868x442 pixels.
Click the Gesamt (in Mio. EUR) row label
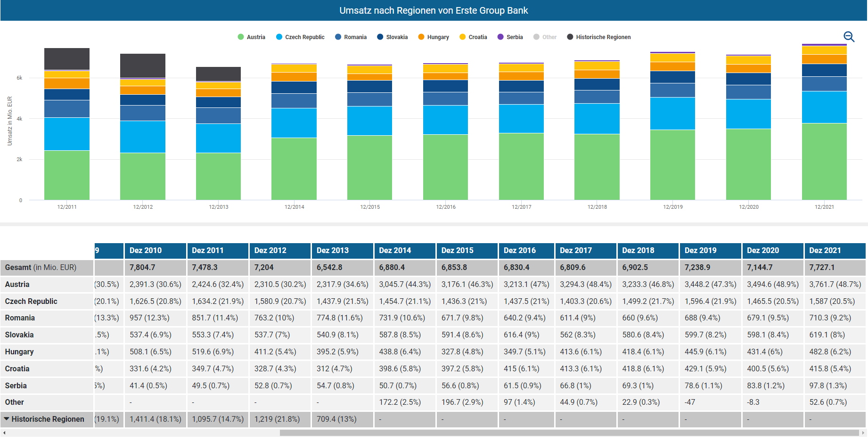(41, 268)
